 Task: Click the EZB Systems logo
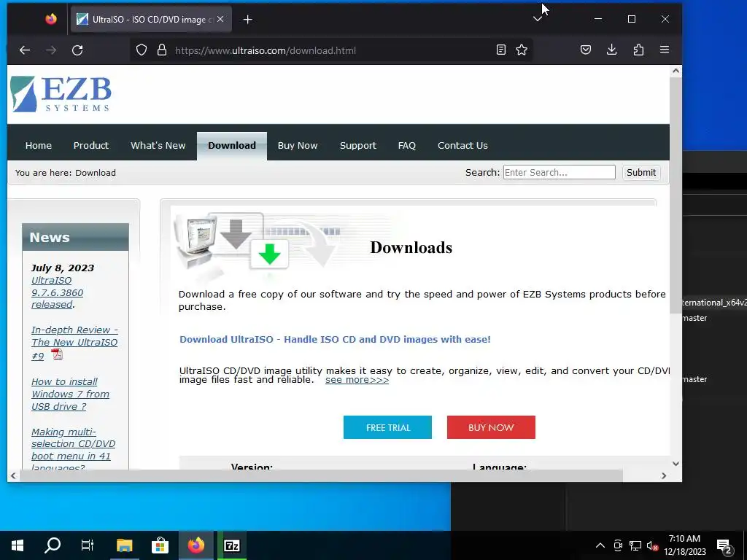point(61,94)
